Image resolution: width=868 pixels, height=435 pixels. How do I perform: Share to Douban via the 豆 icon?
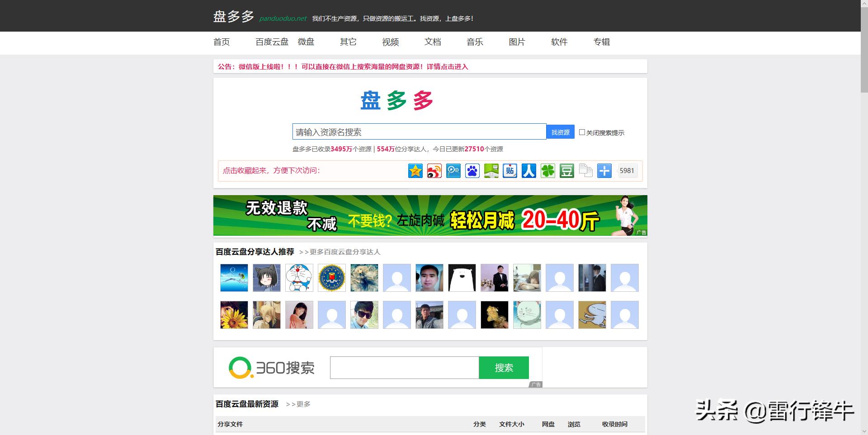(x=566, y=171)
